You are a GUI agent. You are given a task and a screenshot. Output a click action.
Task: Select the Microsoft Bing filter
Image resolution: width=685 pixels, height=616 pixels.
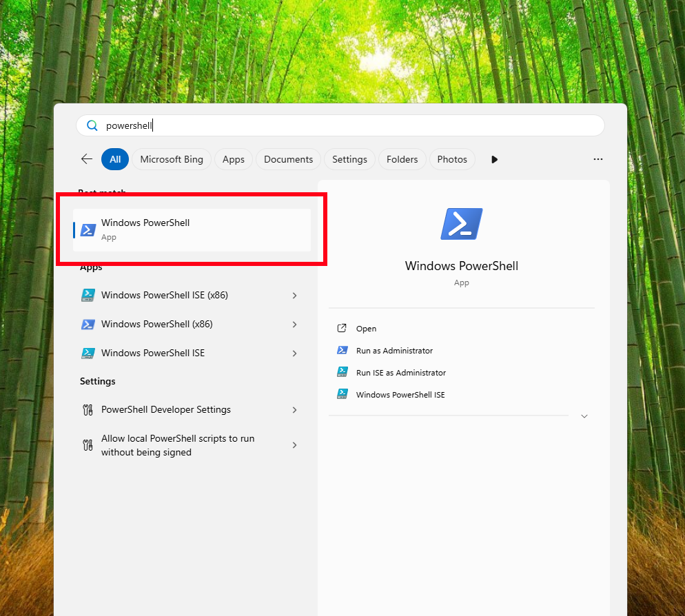coord(171,159)
